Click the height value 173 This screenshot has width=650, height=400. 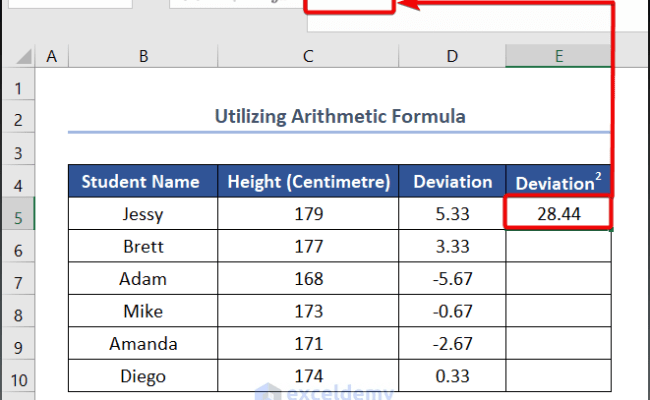point(308,311)
